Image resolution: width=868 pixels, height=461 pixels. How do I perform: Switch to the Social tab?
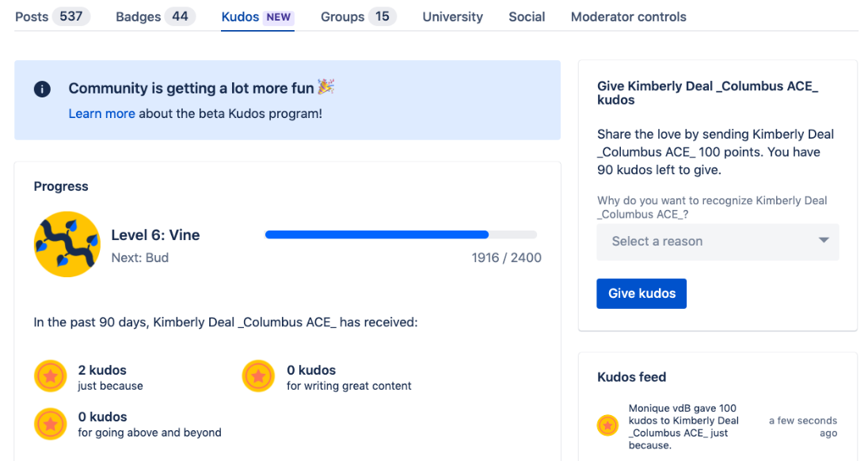click(527, 17)
